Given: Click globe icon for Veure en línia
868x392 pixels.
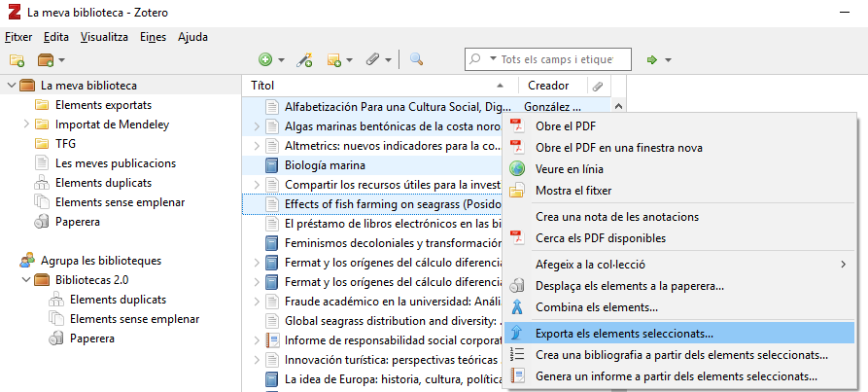Looking at the screenshot, I should point(516,169).
